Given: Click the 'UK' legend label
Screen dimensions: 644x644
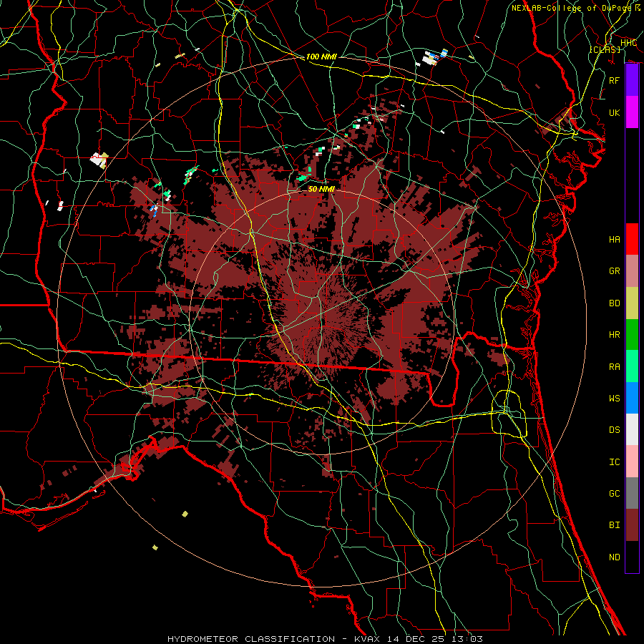Looking at the screenshot, I should tap(615, 112).
